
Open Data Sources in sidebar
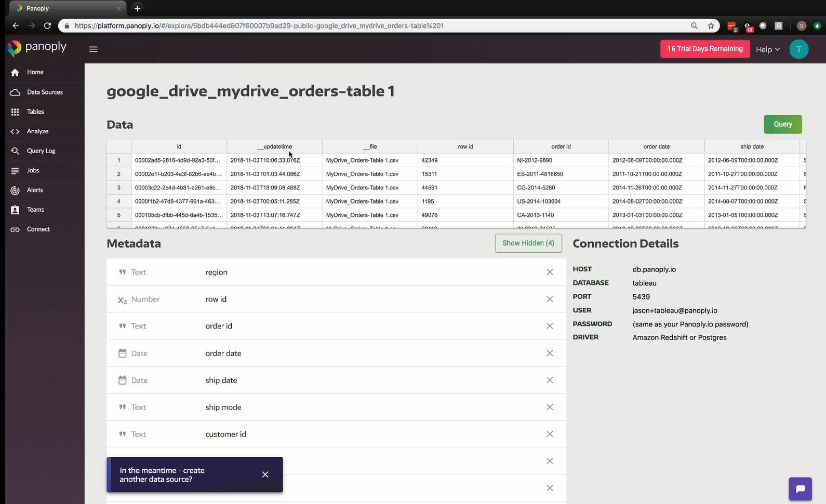point(45,92)
